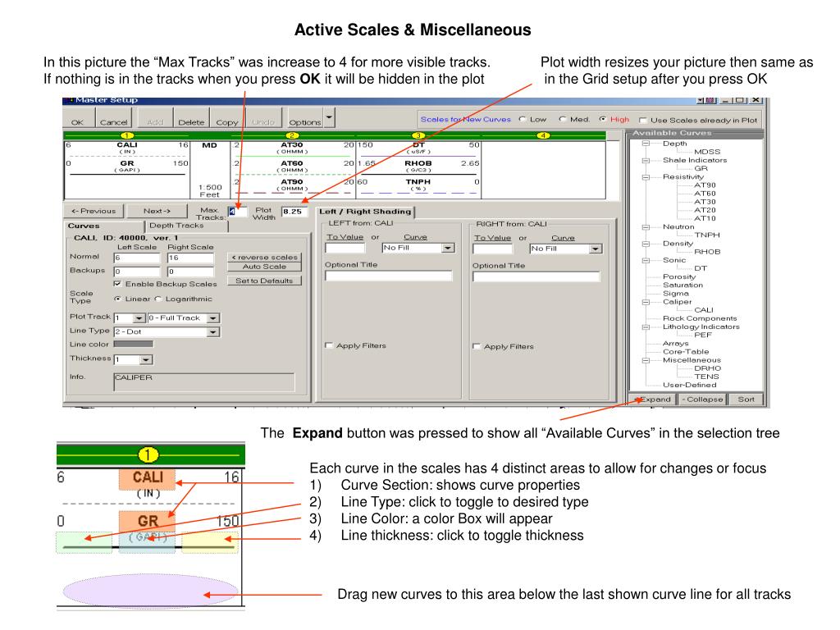Select the TNPH curve in track 3
The image size is (840, 630).
click(418, 181)
